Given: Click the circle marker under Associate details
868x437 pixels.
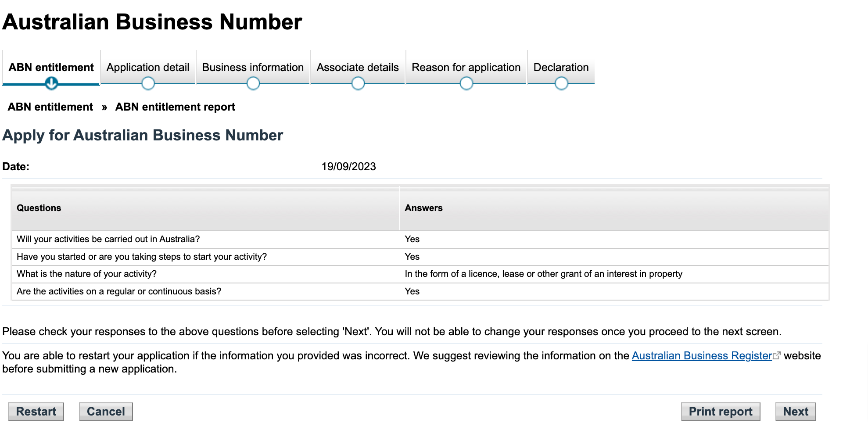Looking at the screenshot, I should (x=358, y=83).
